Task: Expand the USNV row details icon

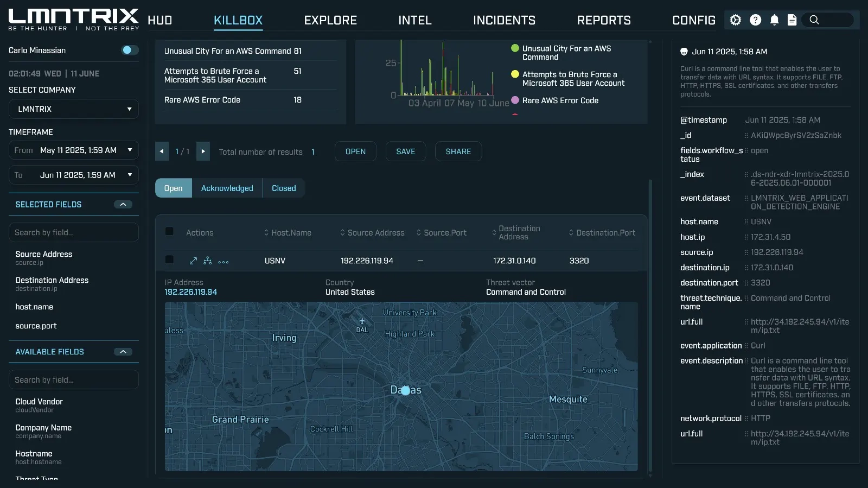Action: (x=193, y=261)
